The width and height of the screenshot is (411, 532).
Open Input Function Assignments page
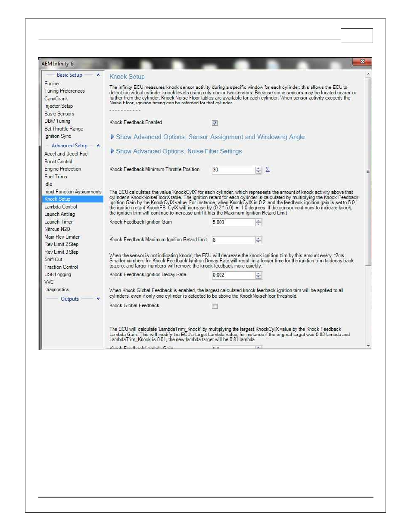(x=73, y=192)
